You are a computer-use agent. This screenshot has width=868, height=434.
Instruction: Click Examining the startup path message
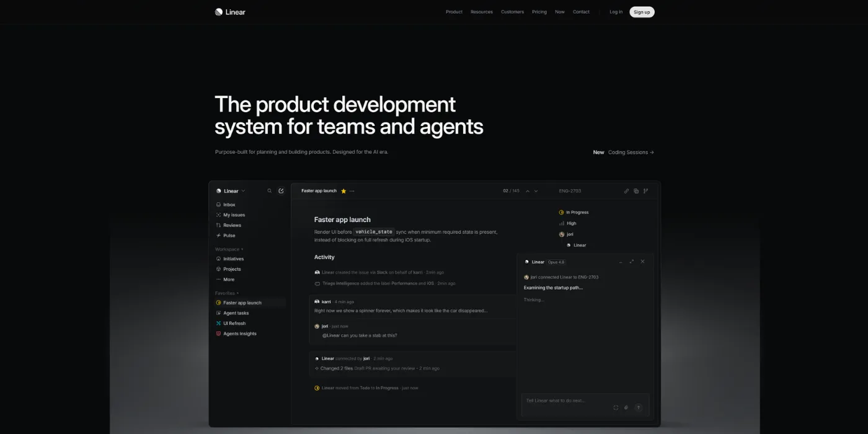[553, 288]
